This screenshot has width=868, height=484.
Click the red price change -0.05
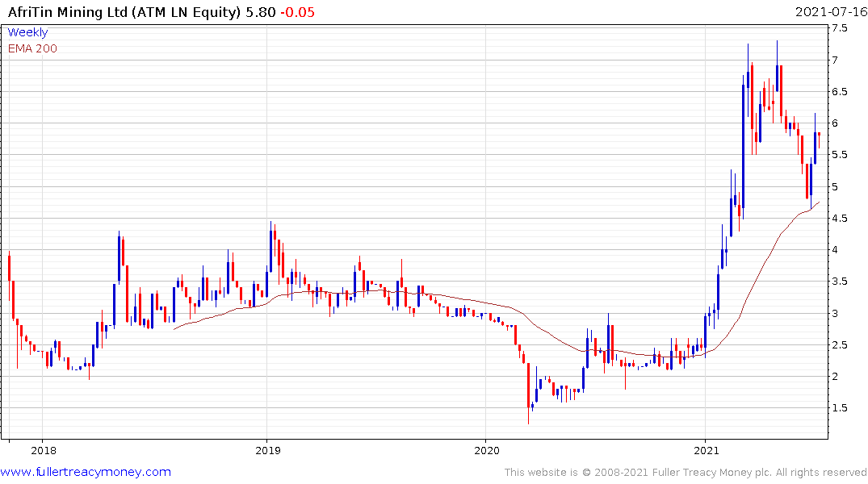(297, 12)
